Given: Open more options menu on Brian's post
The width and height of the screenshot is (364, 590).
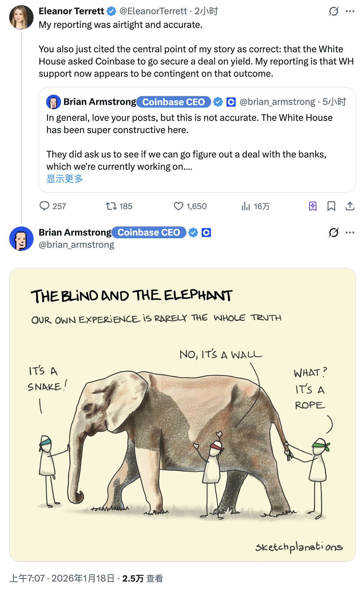Looking at the screenshot, I should click(x=350, y=233).
